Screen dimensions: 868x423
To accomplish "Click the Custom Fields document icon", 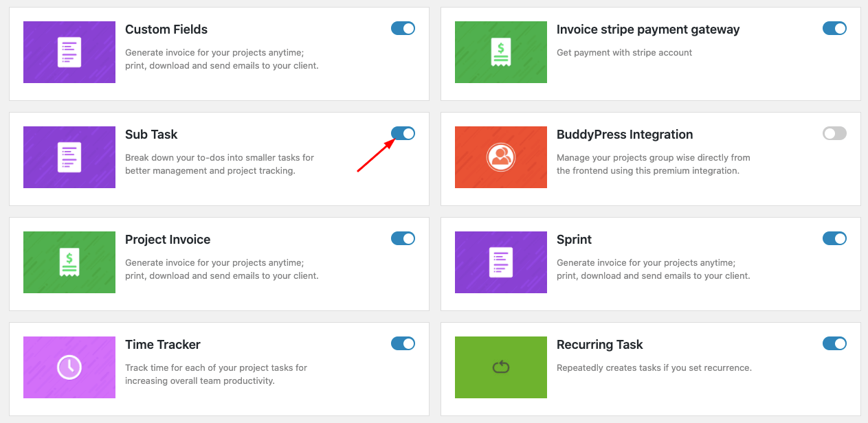I will [69, 52].
